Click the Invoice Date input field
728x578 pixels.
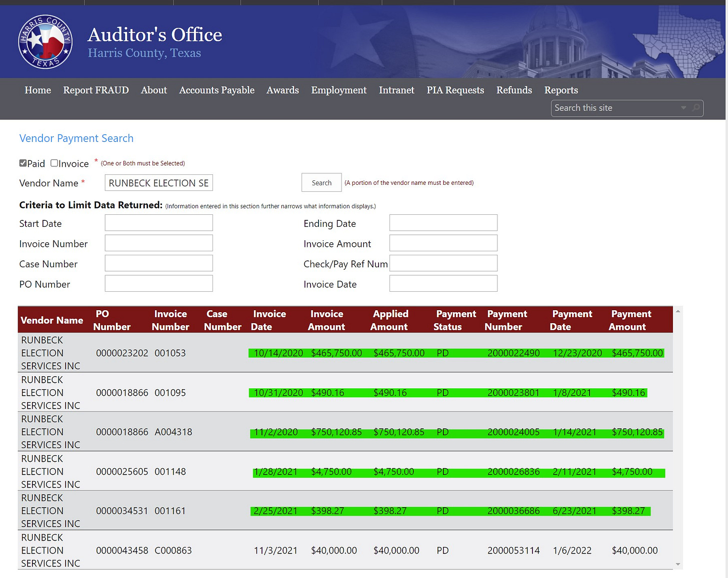tap(443, 284)
